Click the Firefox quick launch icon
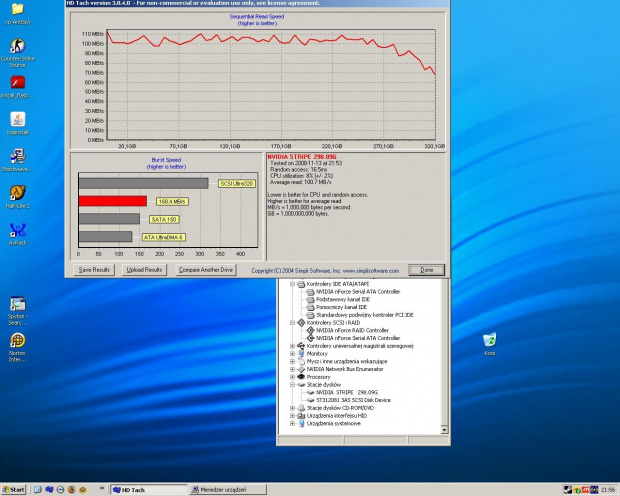The image size is (620, 496). [72, 490]
